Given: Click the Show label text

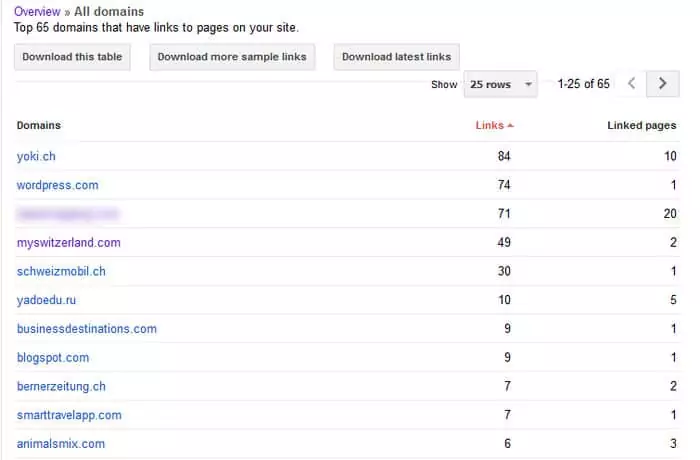Looking at the screenshot, I should 444,84.
